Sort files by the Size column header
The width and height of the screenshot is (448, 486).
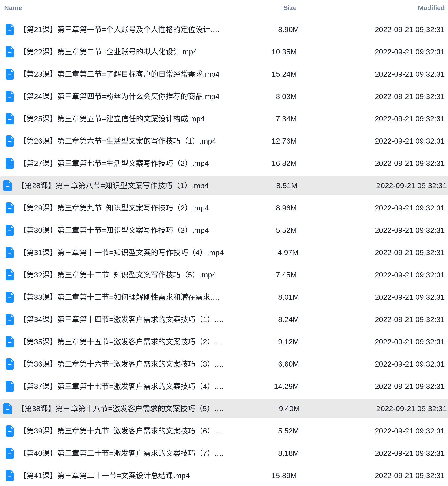point(290,8)
